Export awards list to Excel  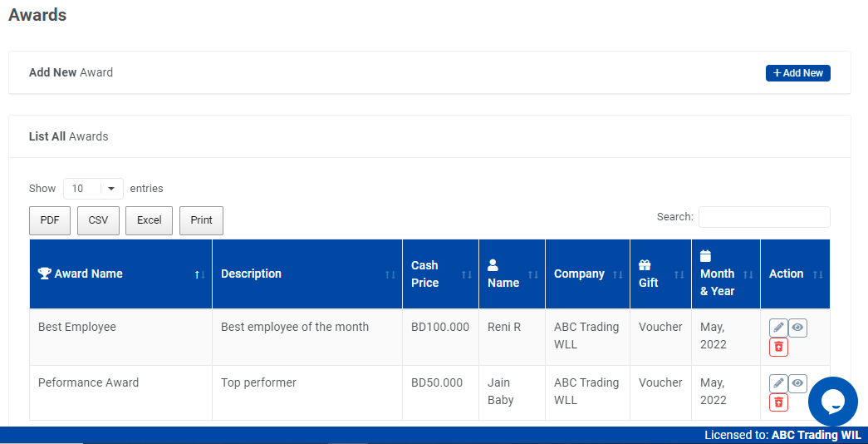tap(150, 220)
